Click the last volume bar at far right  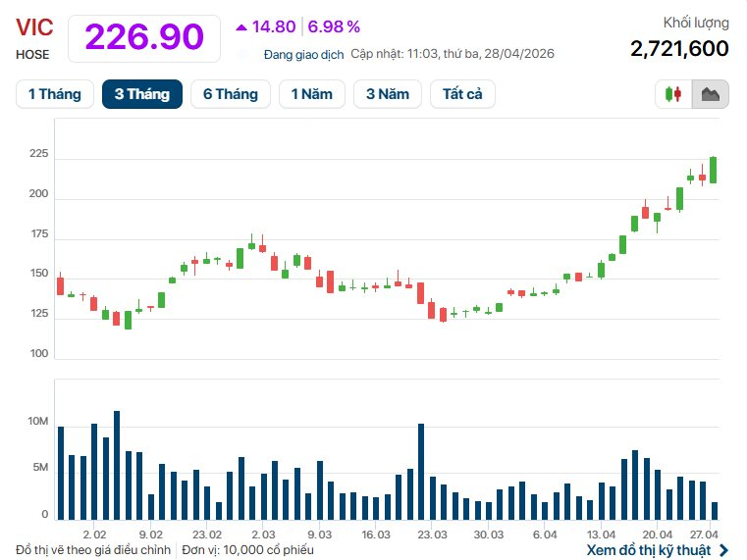pyautogui.click(x=715, y=510)
